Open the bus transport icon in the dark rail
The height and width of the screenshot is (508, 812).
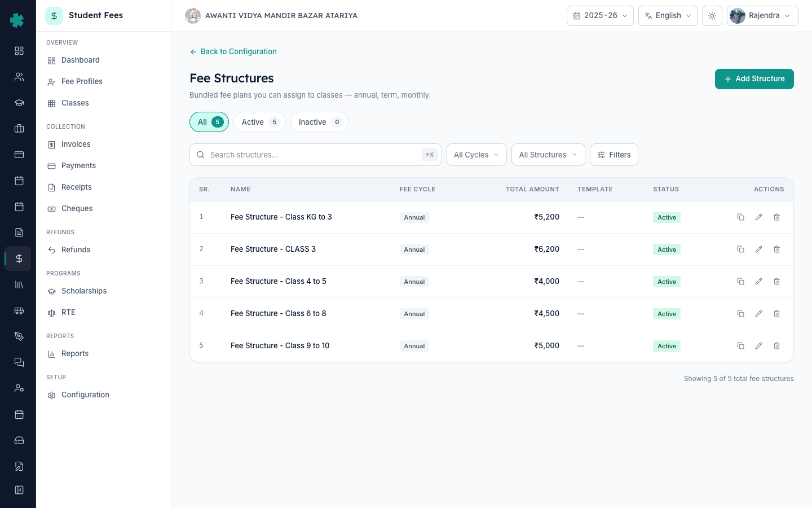pyautogui.click(x=19, y=310)
